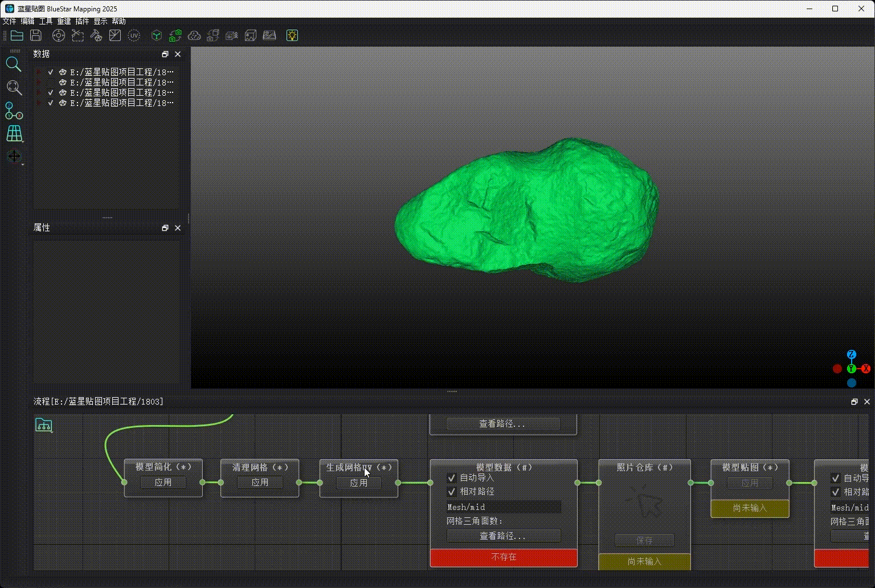Click the save disk toolbar icon

pyautogui.click(x=36, y=35)
